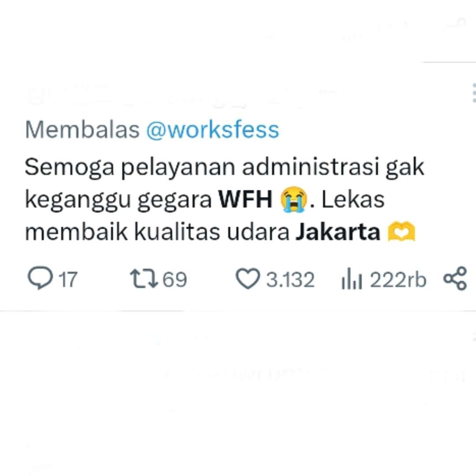Screen dimensions: 476x476
Task: Select the retweet count 69
Action: (175, 279)
